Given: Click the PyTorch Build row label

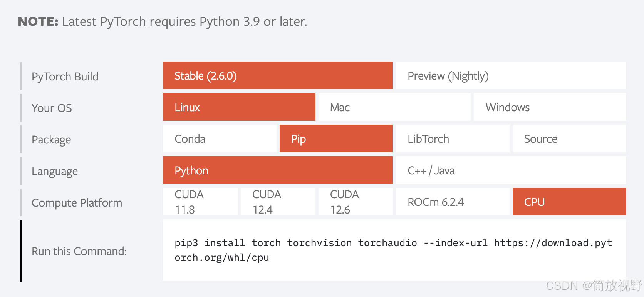Looking at the screenshot, I should (x=65, y=77).
